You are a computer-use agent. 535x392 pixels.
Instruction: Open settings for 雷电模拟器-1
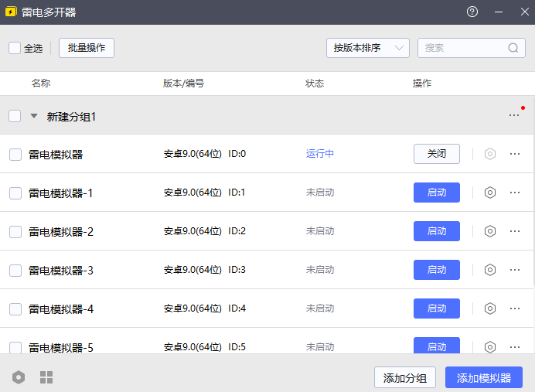point(489,193)
